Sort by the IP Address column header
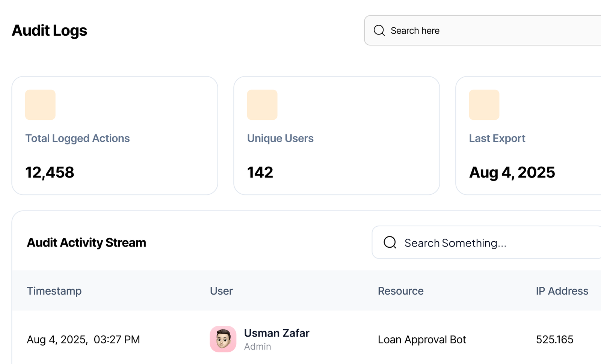Image resolution: width=601 pixels, height=364 pixels. coord(562,291)
